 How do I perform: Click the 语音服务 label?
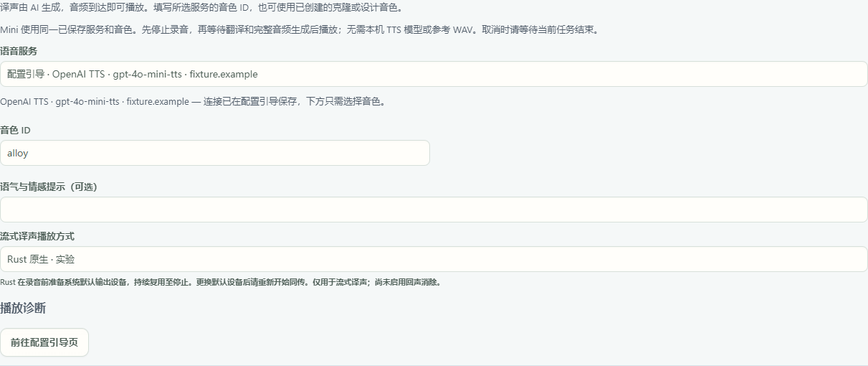pos(19,52)
